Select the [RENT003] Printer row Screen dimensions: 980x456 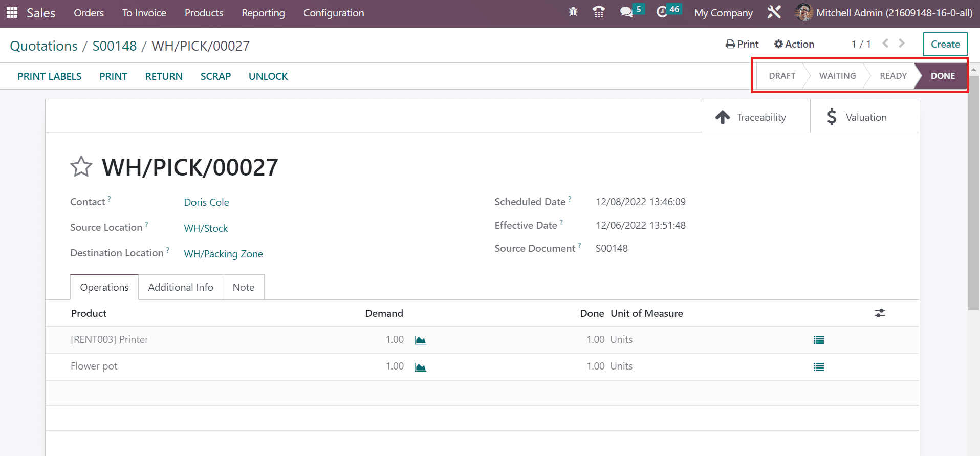[482, 340]
